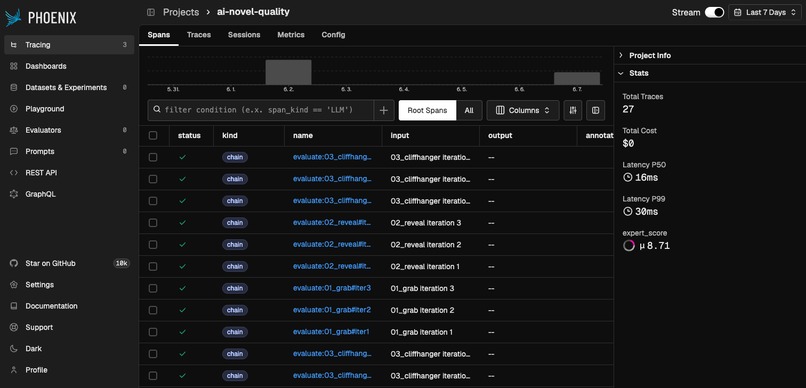
Task: Click the expert_score mean value
Action: tap(654, 246)
